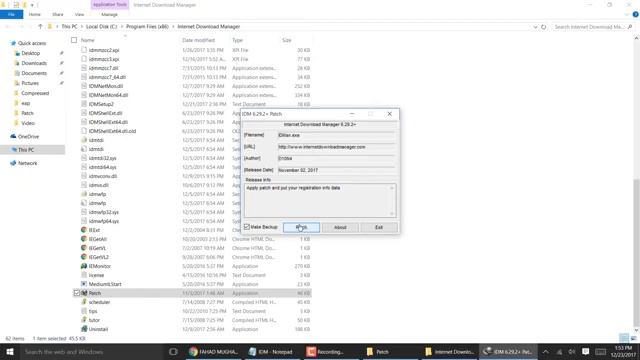This screenshot has width=640, height=360.
Task: Open Downloads folder in Quick access
Action: 34,63
